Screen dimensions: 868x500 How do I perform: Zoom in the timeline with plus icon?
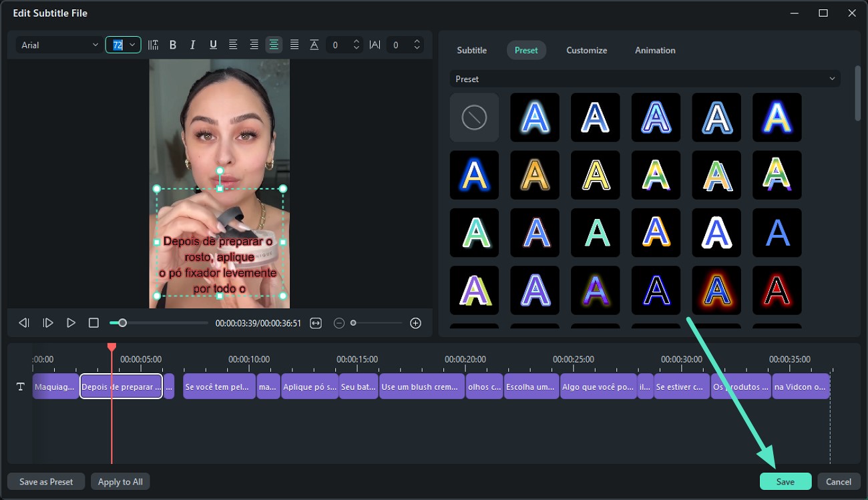click(x=415, y=323)
